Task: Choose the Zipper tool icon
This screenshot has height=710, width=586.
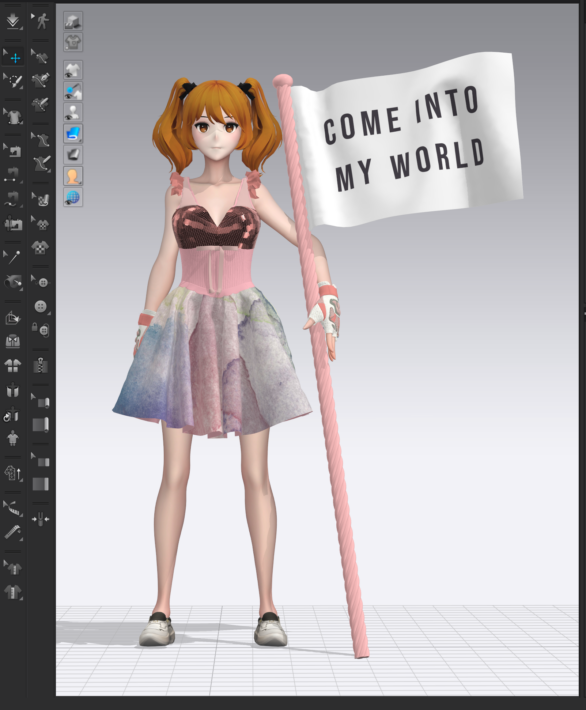Action: pos(41,365)
